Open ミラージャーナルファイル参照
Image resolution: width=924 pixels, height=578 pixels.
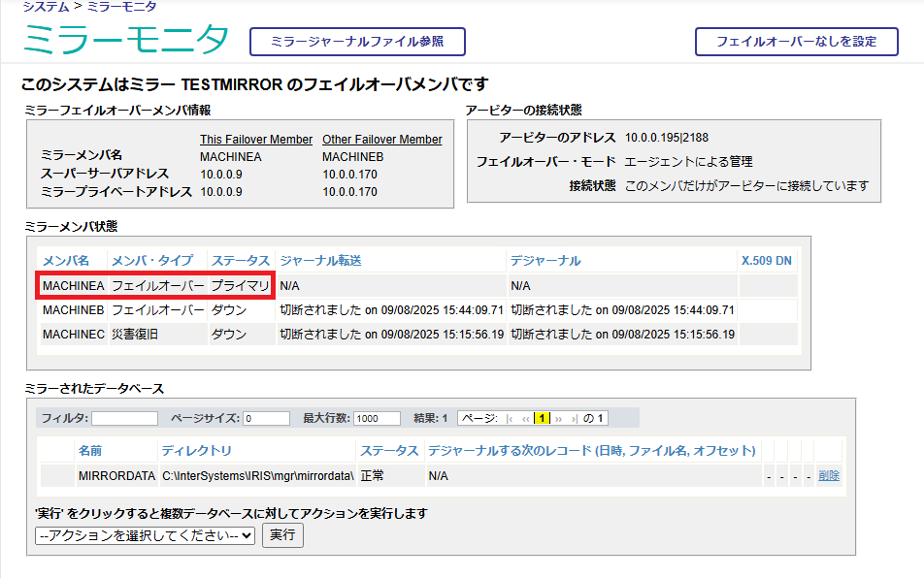(356, 42)
